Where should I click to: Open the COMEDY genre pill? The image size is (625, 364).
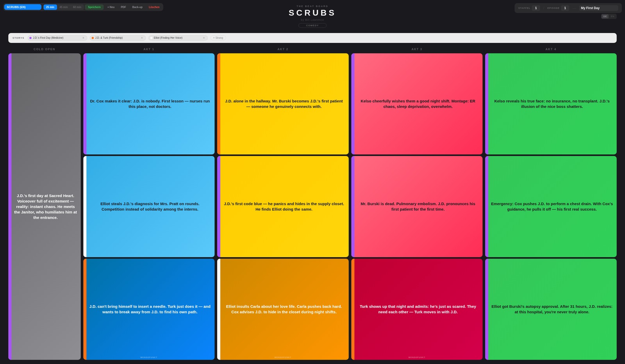point(312,25)
